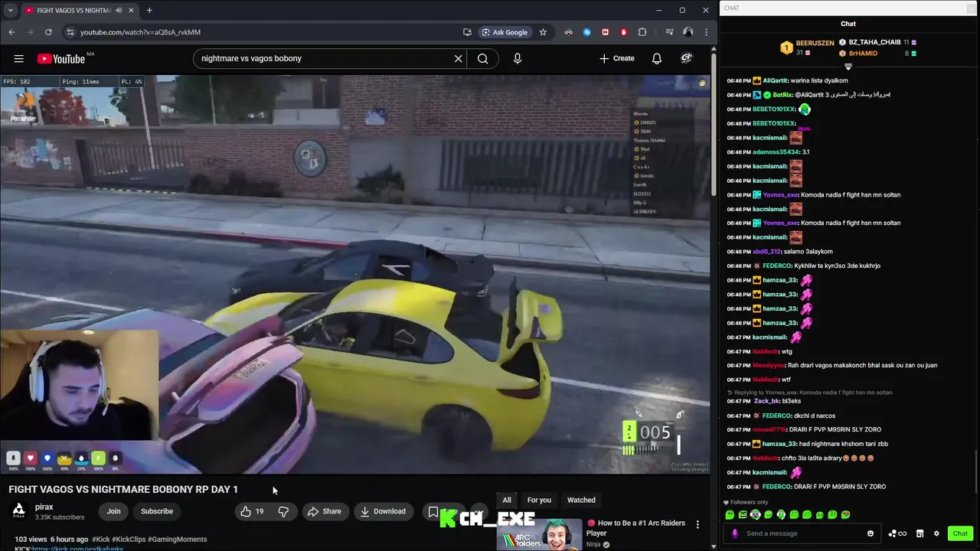Go to YouTube home via the logo
The image size is (980, 551).
[61, 58]
